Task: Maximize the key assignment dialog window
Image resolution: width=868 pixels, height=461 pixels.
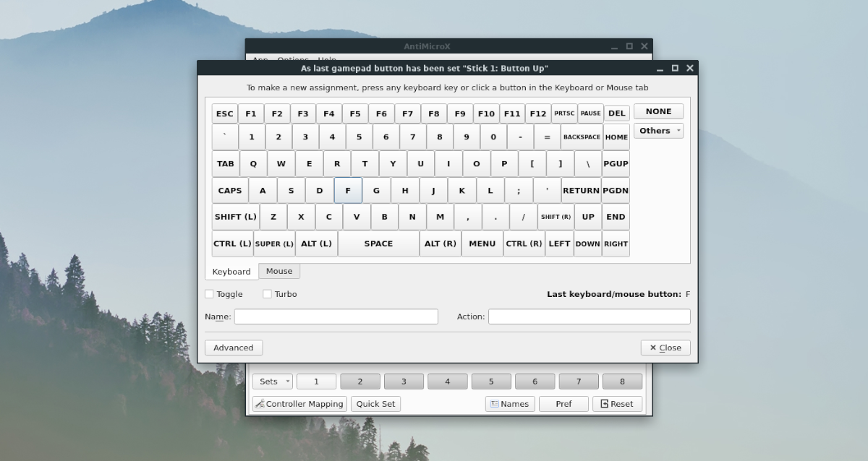Action: click(675, 69)
